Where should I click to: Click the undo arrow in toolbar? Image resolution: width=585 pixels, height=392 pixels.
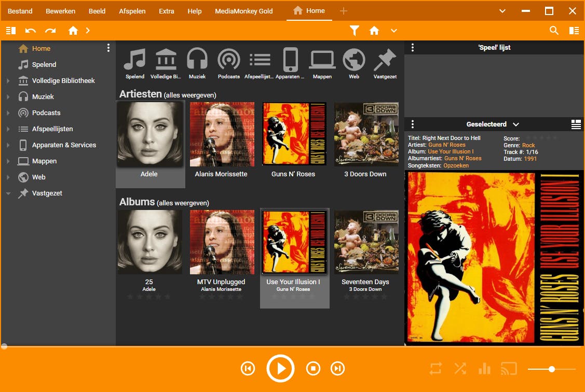[x=30, y=31]
